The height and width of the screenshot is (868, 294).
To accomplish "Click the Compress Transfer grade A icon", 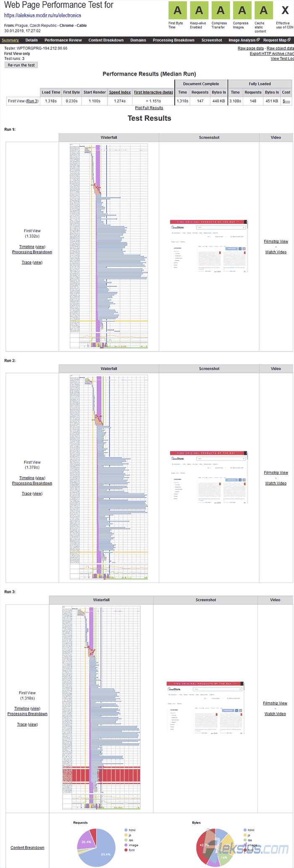I will [x=220, y=10].
